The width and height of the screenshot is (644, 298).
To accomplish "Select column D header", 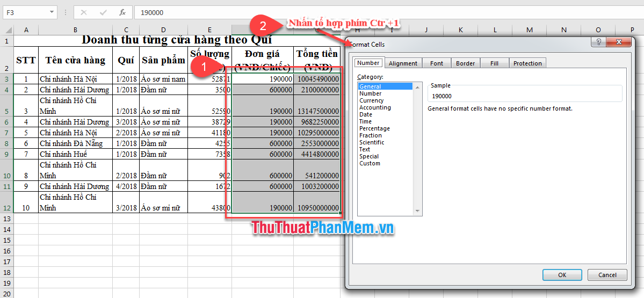I will click(163, 30).
